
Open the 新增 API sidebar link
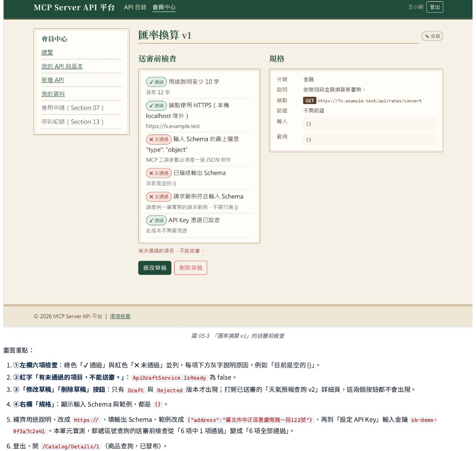coord(53,80)
